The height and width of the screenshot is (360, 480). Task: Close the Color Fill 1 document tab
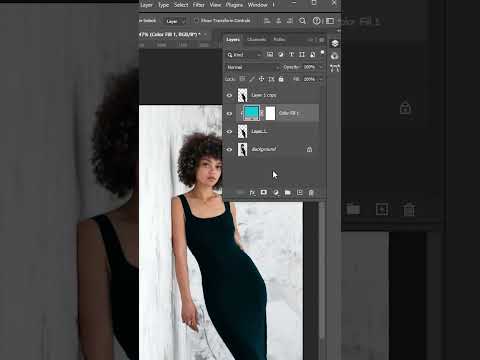(206, 34)
